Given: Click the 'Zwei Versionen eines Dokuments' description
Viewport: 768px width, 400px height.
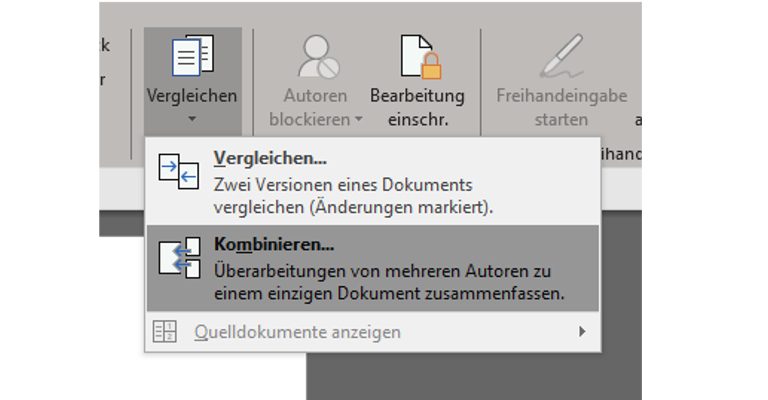Looking at the screenshot, I should 343,185.
